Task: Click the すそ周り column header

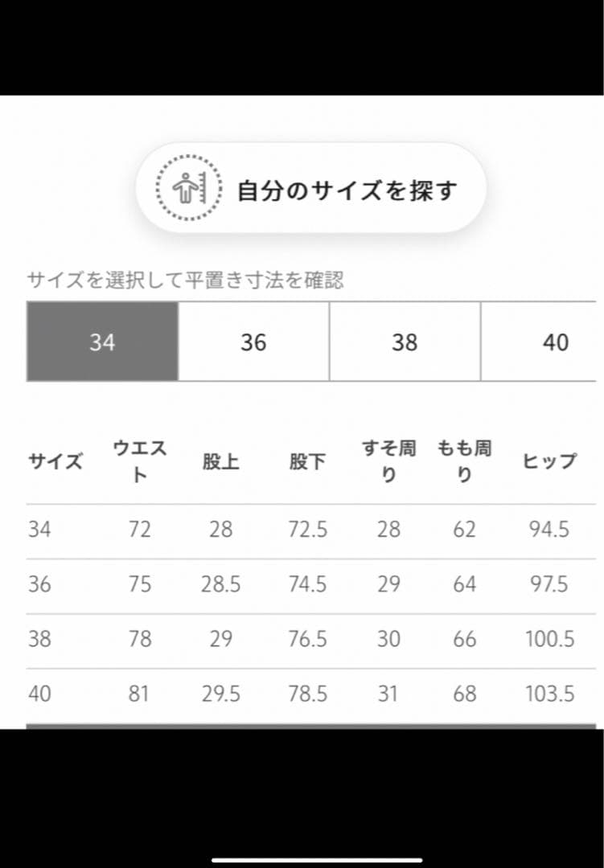Action: point(388,461)
